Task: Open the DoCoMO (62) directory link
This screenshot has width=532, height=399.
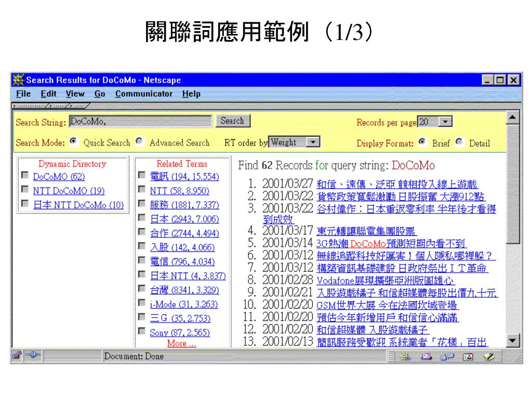Action: (x=59, y=177)
